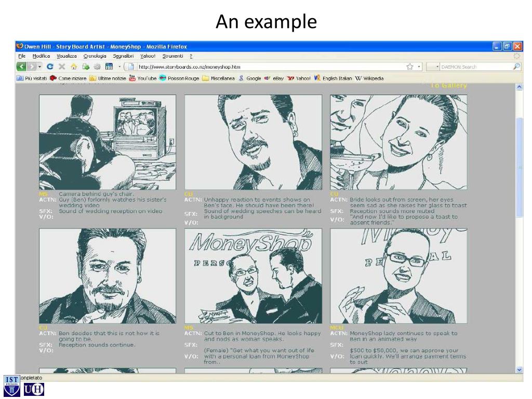This screenshot has height=399, width=532.
Task: Open the eBay bookmark
Action: [274, 78]
